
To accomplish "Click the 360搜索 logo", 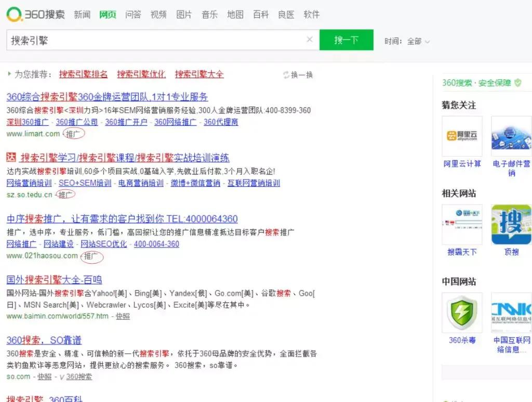I will coord(36,14).
